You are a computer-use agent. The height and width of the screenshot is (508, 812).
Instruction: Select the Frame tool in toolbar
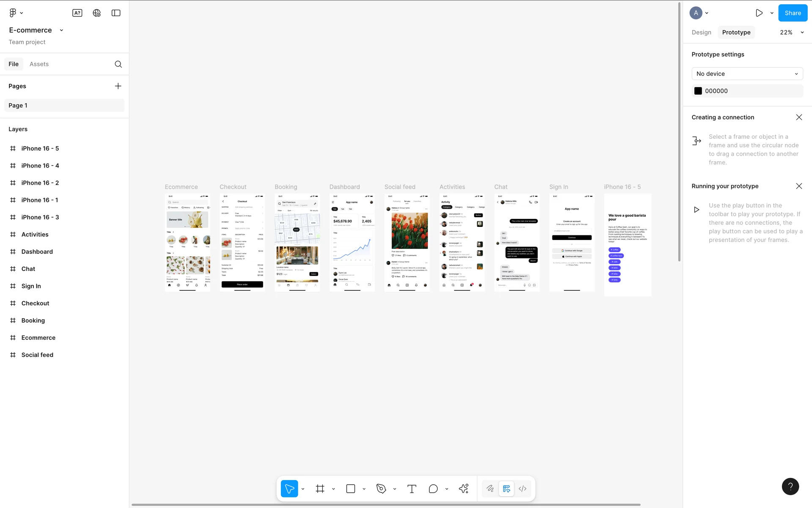(x=320, y=489)
